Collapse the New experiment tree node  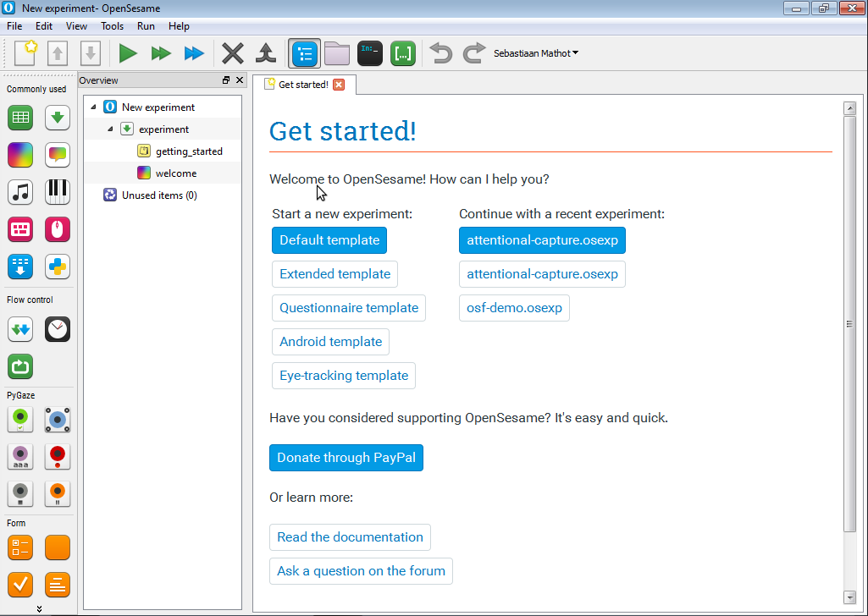[93, 107]
